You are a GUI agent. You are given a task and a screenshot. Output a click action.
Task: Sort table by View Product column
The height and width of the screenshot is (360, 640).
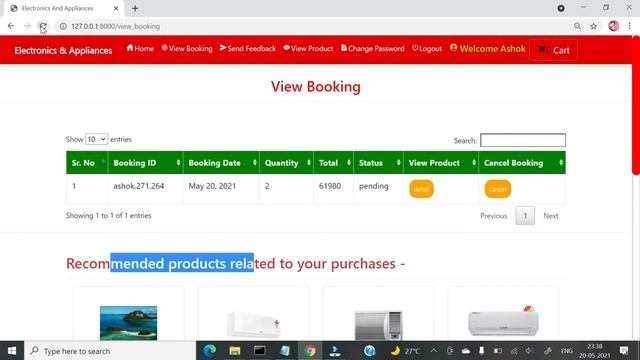pos(441,163)
